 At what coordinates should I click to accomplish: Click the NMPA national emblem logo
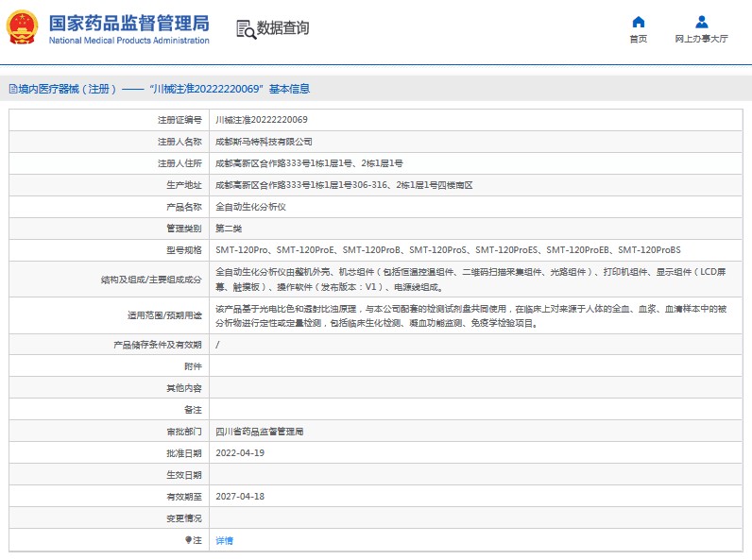(x=23, y=28)
